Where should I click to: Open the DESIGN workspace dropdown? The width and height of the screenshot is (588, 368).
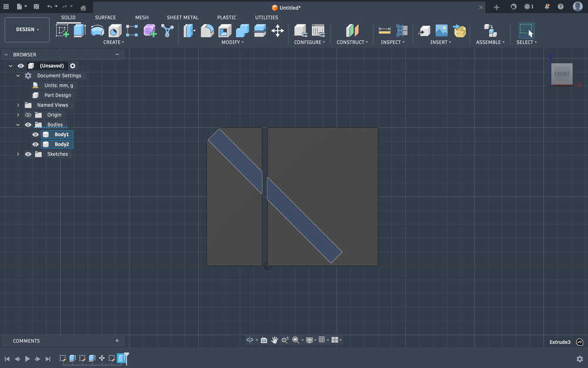pyautogui.click(x=27, y=29)
